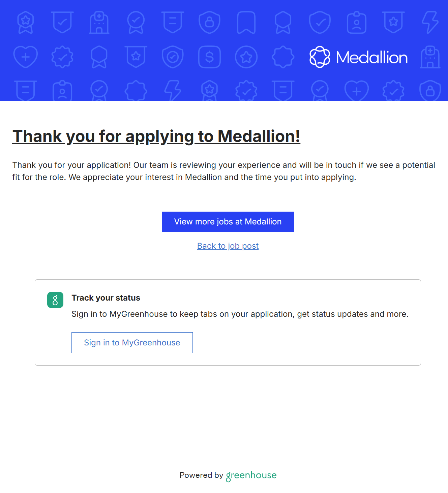Click lightning bolt icon above the hospital icon
Viewport: 448px width, 493px height.
point(430,23)
